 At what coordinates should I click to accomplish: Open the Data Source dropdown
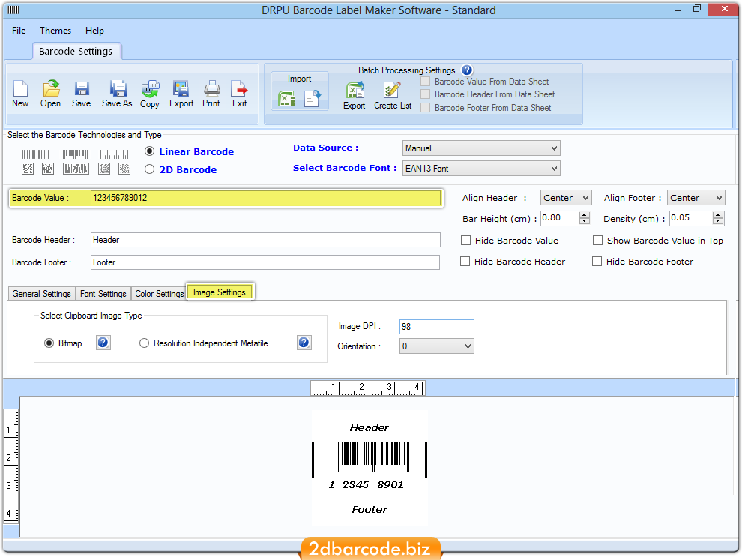point(481,148)
